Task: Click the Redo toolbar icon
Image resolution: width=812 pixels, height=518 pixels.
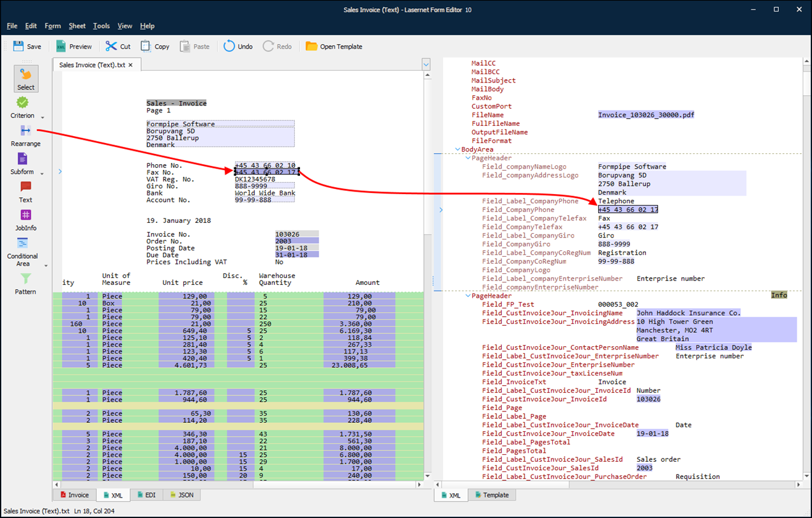Action: pos(268,46)
